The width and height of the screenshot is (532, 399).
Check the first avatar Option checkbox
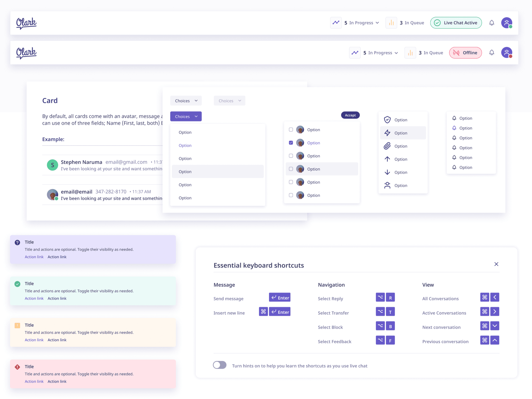[x=291, y=129]
